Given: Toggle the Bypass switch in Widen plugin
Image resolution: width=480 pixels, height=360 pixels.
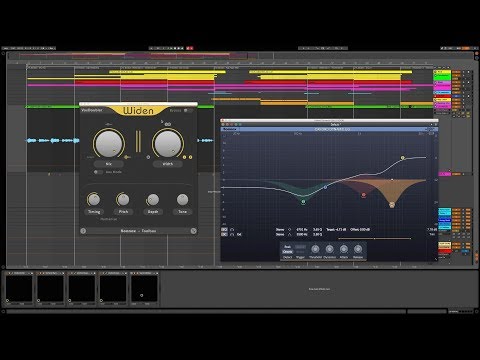Looking at the screenshot, I should click(x=187, y=110).
